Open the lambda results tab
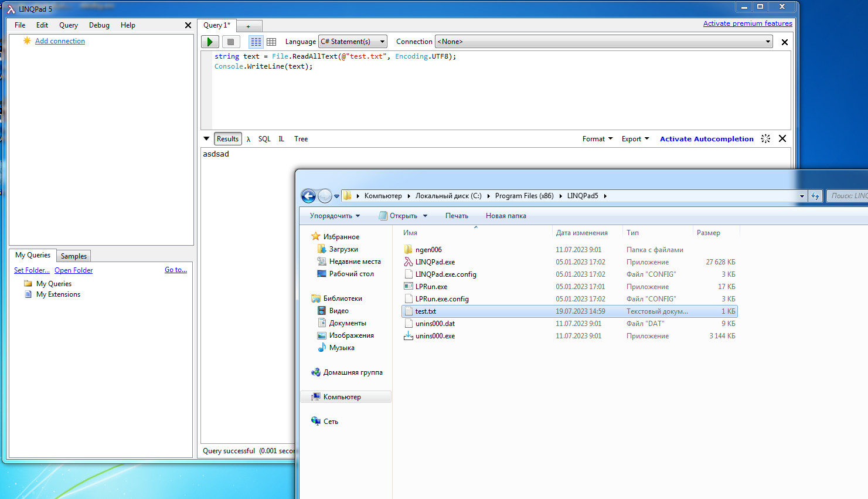This screenshot has height=499, width=868. 249,139
